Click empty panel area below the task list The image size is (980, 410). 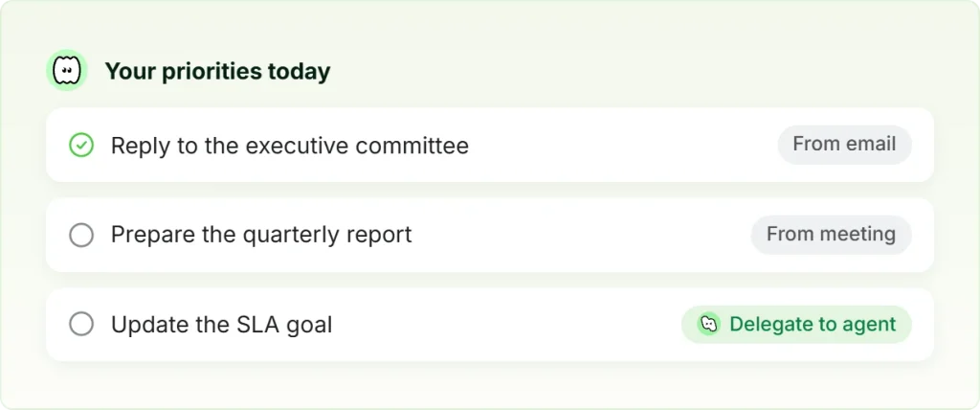coord(490,384)
